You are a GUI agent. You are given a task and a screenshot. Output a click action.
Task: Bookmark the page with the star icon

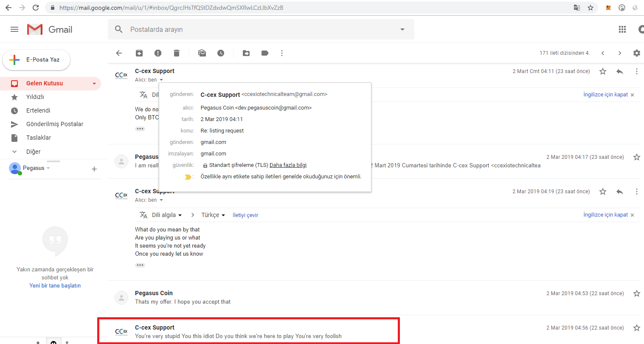point(591,8)
